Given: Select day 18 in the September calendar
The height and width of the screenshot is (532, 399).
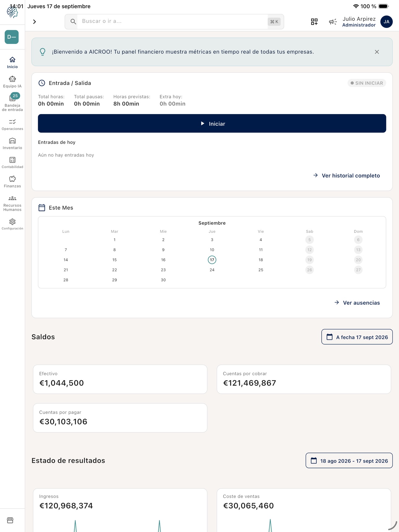Looking at the screenshot, I should (x=261, y=260).
